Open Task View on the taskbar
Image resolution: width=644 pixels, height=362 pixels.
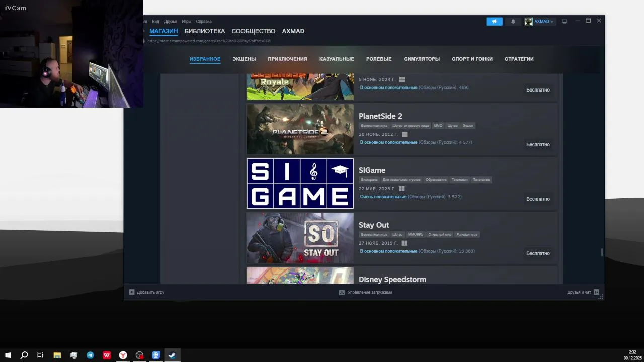click(40, 355)
